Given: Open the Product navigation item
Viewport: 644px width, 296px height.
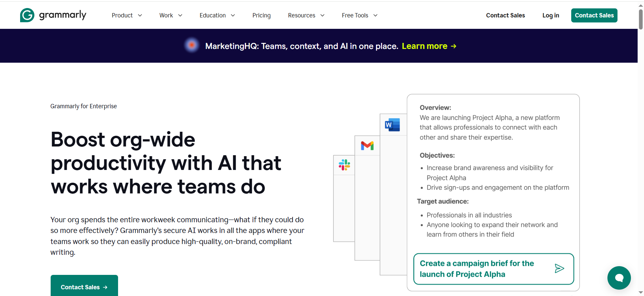Looking at the screenshot, I should coord(122,15).
